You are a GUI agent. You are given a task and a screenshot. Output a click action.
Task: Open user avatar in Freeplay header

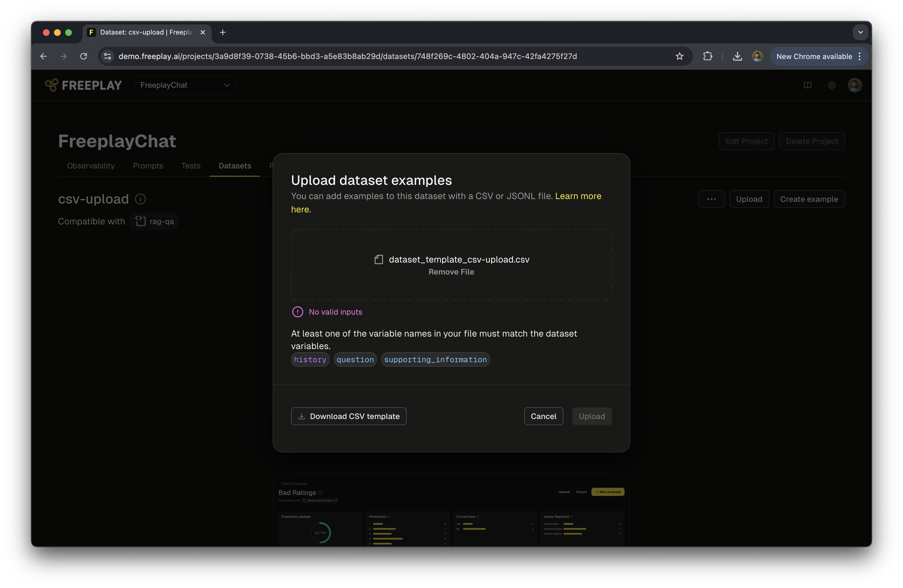click(x=855, y=85)
